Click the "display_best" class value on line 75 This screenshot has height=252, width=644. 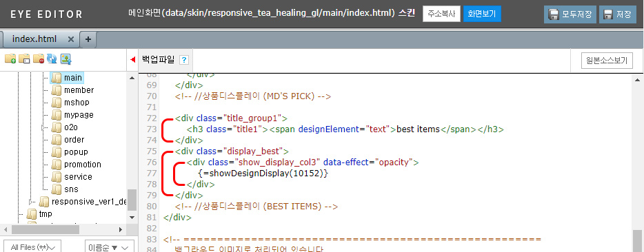pos(252,151)
